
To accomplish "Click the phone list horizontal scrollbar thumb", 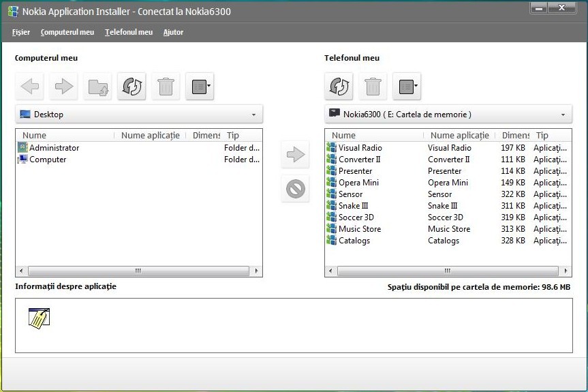I will pyautogui.click(x=448, y=271).
